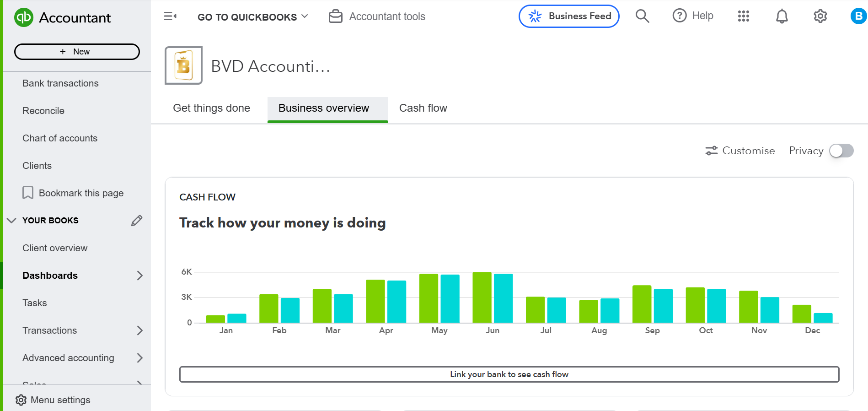This screenshot has width=868, height=411.
Task: Click the Customise option
Action: (x=740, y=151)
